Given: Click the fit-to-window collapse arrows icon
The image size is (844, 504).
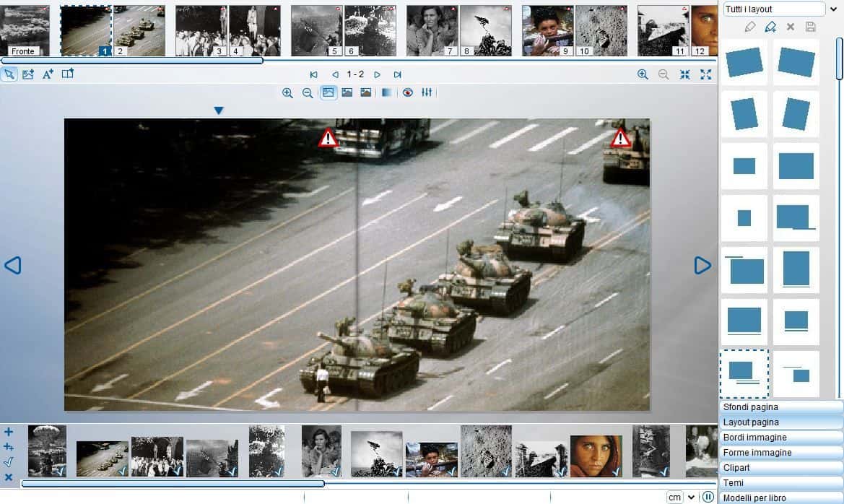Looking at the screenshot, I should (684, 75).
